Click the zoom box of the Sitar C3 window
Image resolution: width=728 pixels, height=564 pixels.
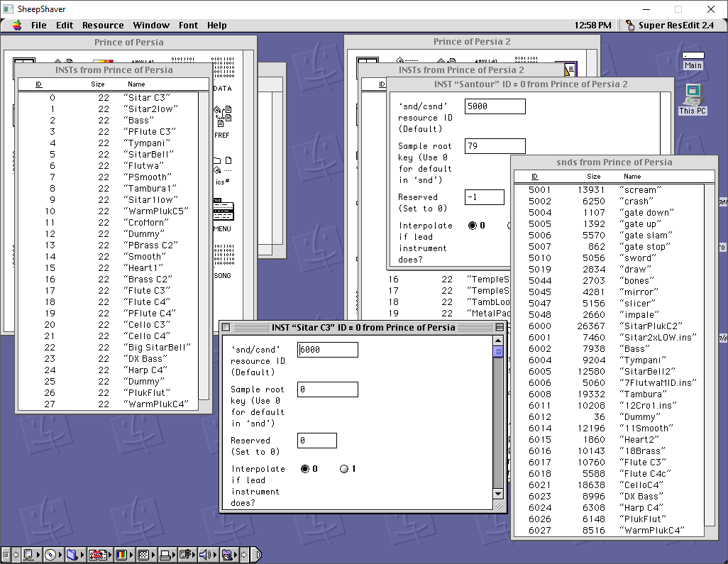click(500, 327)
